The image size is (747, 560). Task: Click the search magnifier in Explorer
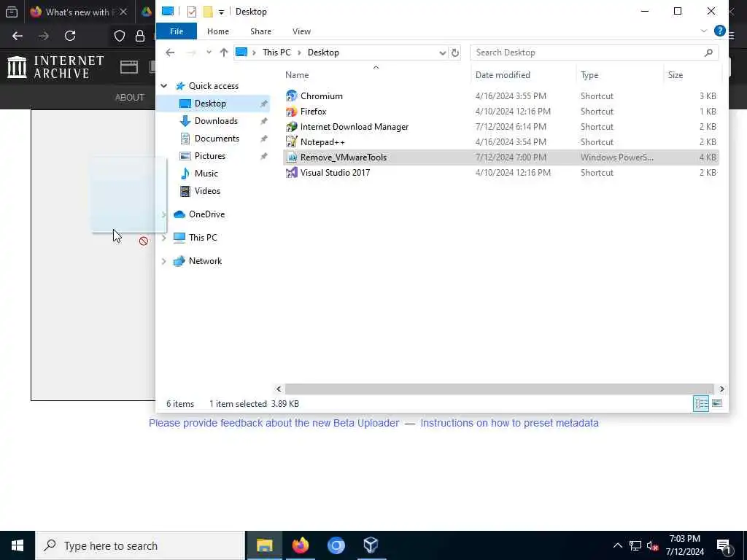point(708,52)
